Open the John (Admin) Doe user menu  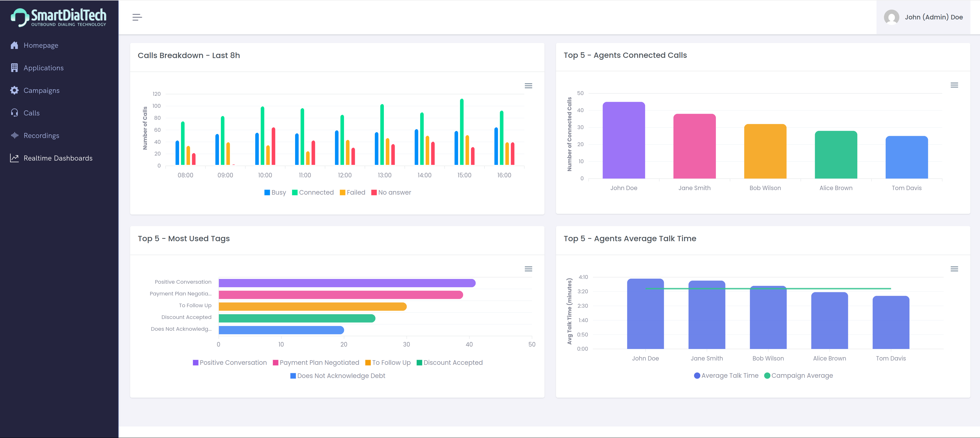click(923, 17)
